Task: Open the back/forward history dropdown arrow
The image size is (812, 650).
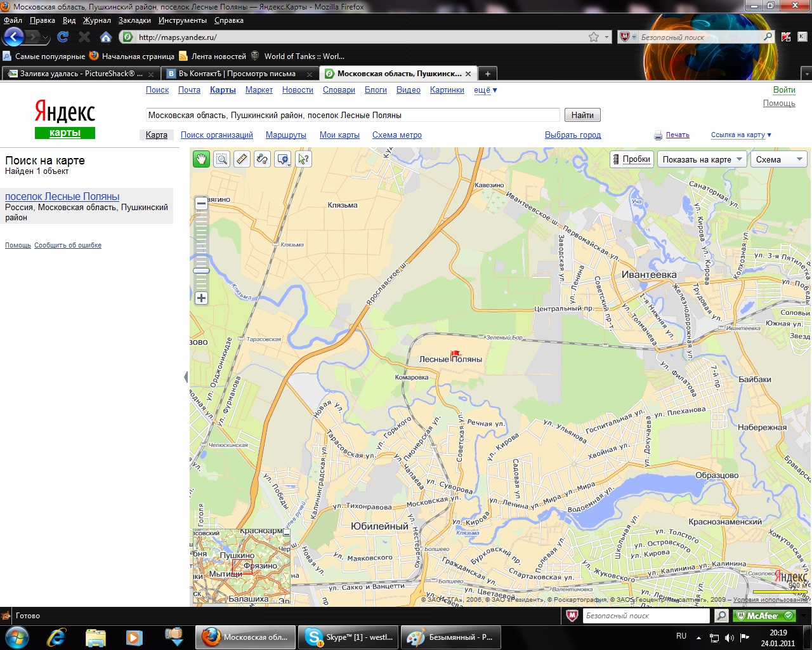Action: 46,38
